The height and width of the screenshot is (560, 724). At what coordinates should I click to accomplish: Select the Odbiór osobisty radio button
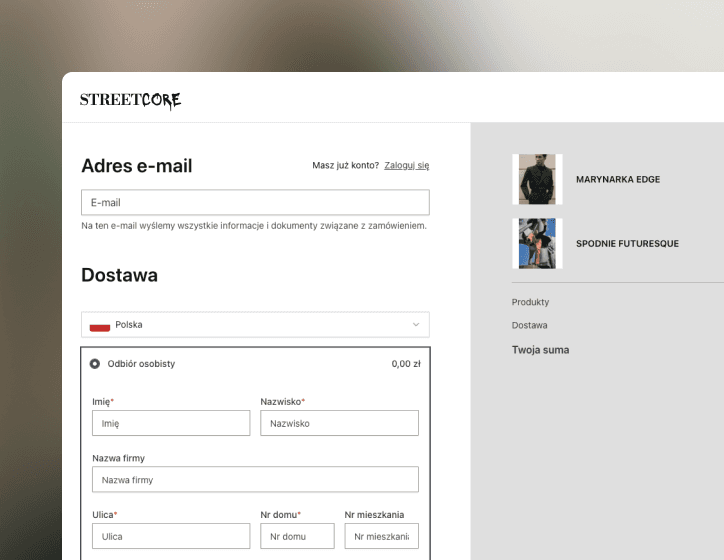(95, 364)
